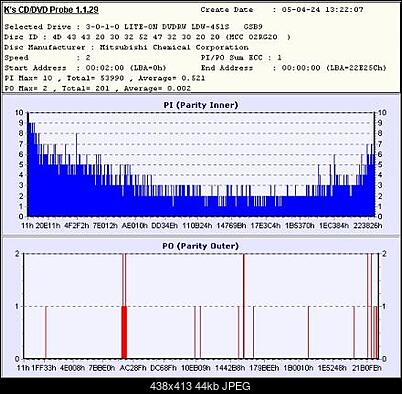Select the Disc ID hex string line
This screenshot has width=402, height=394.
tap(147, 37)
